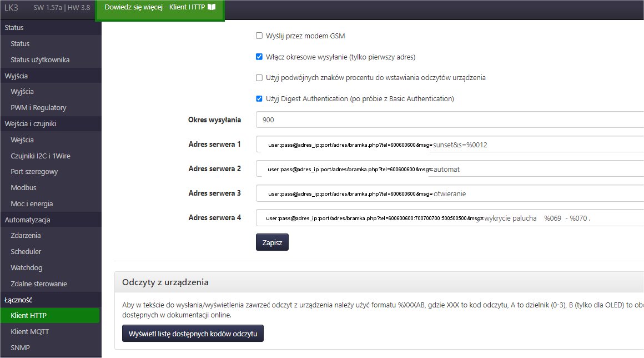Image resolution: width=644 pixels, height=358 pixels.
Task: Open 'Dowiedz się więcej - Klient HTTP' link
Action: 155,8
